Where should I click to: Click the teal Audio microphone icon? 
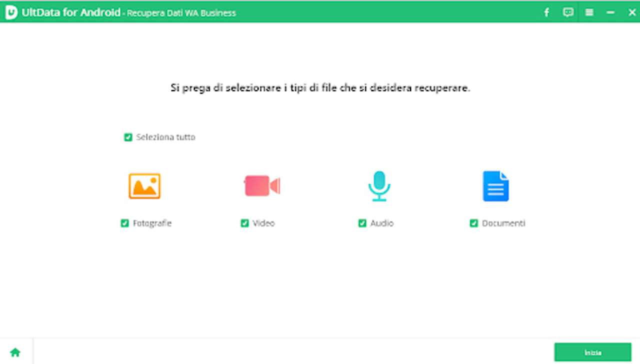tap(379, 186)
